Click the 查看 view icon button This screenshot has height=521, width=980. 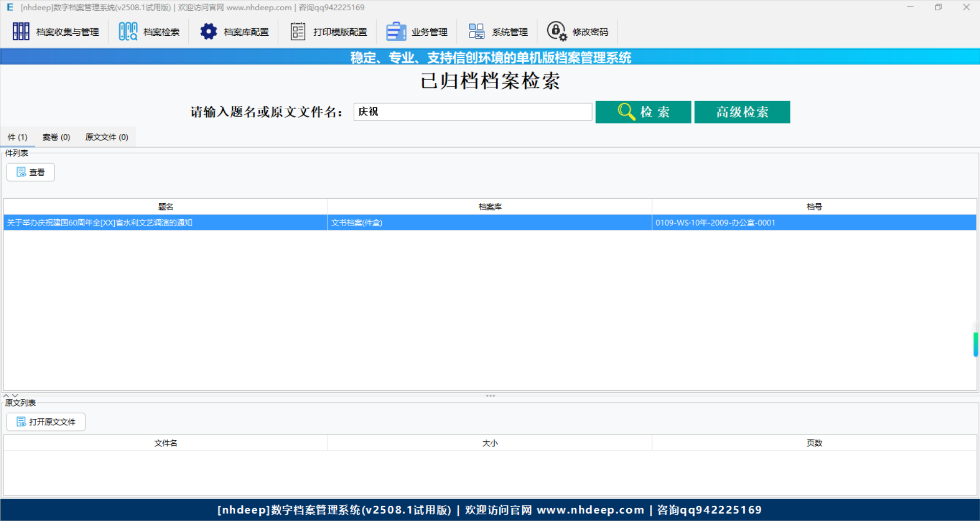click(x=21, y=172)
